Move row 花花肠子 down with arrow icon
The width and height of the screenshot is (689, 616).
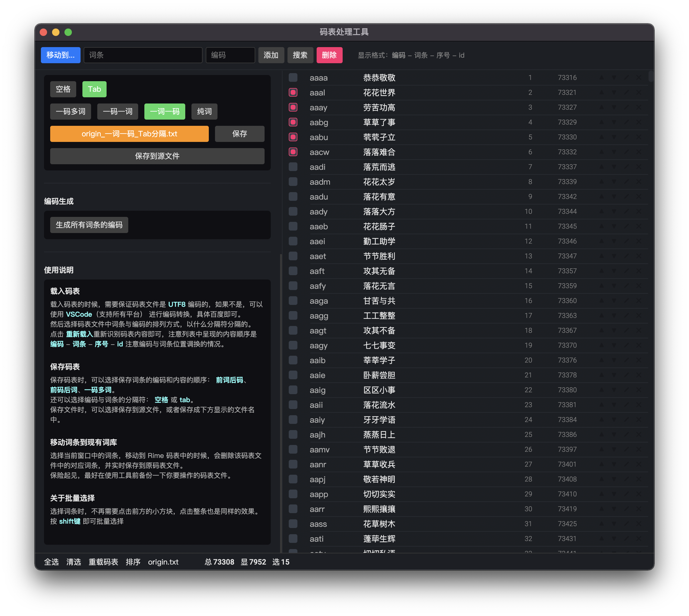click(614, 227)
